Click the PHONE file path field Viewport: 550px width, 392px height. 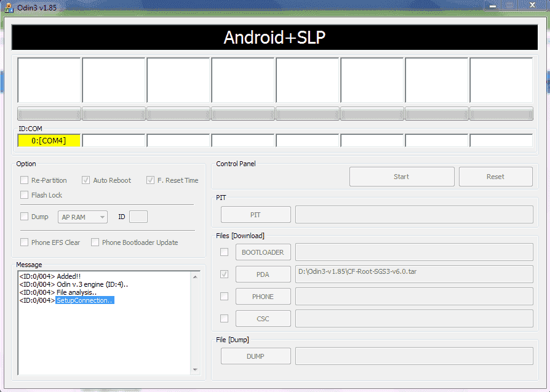coord(414,296)
